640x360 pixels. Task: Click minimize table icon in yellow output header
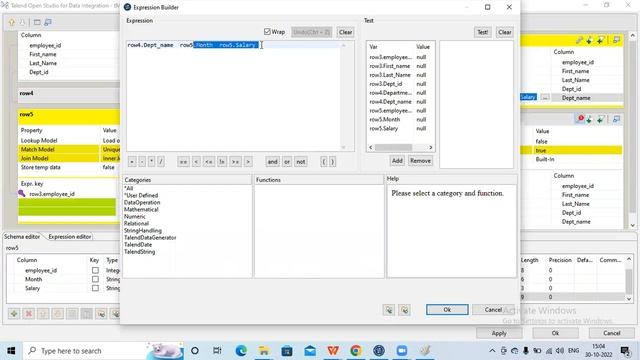tap(616, 40)
